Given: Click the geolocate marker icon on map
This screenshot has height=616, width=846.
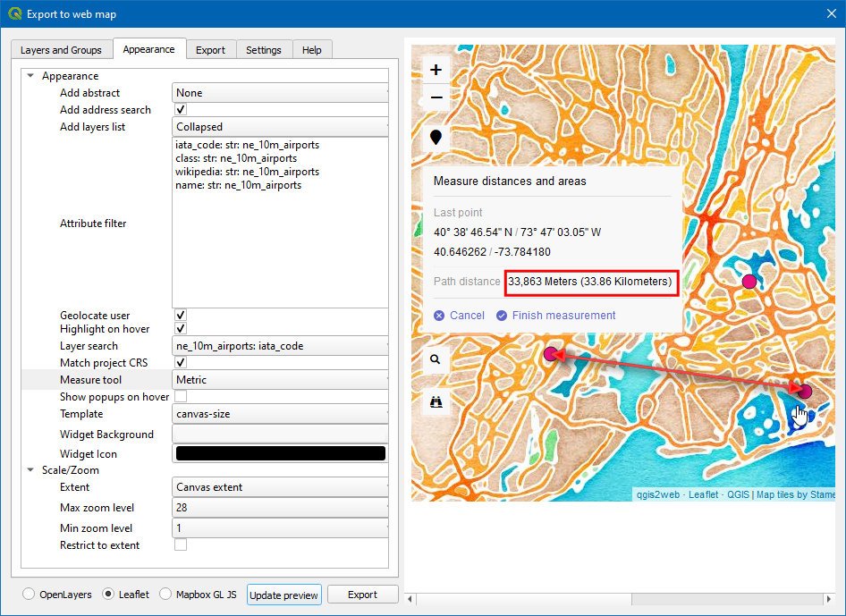Looking at the screenshot, I should coord(436,138).
